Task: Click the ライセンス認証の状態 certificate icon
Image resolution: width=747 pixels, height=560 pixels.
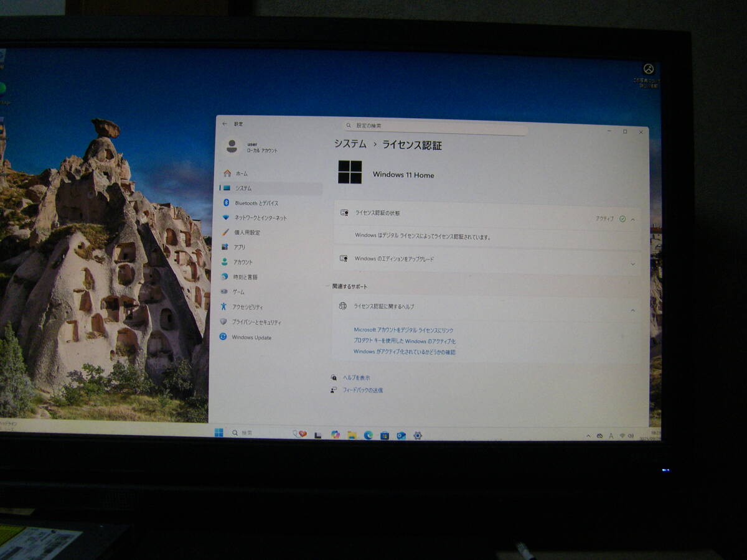Action: pos(344,213)
